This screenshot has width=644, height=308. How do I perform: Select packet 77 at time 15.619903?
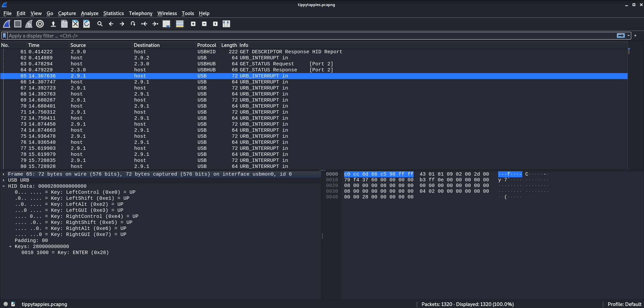tap(314, 148)
